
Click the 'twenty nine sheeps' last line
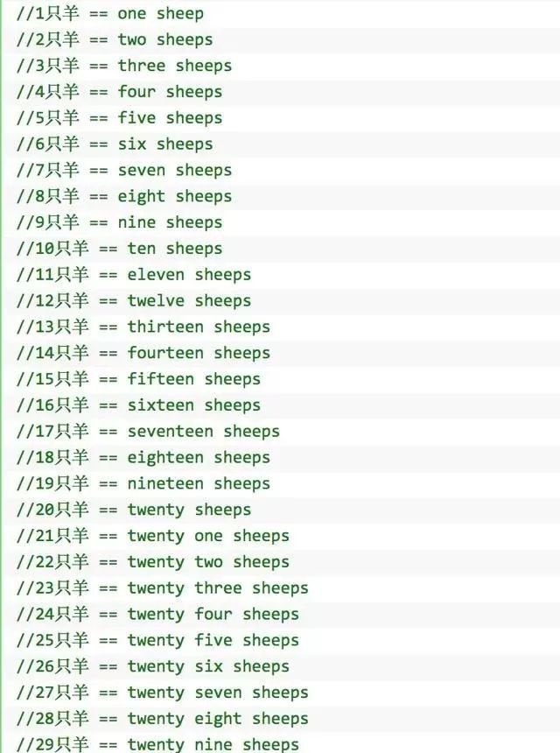(213, 744)
